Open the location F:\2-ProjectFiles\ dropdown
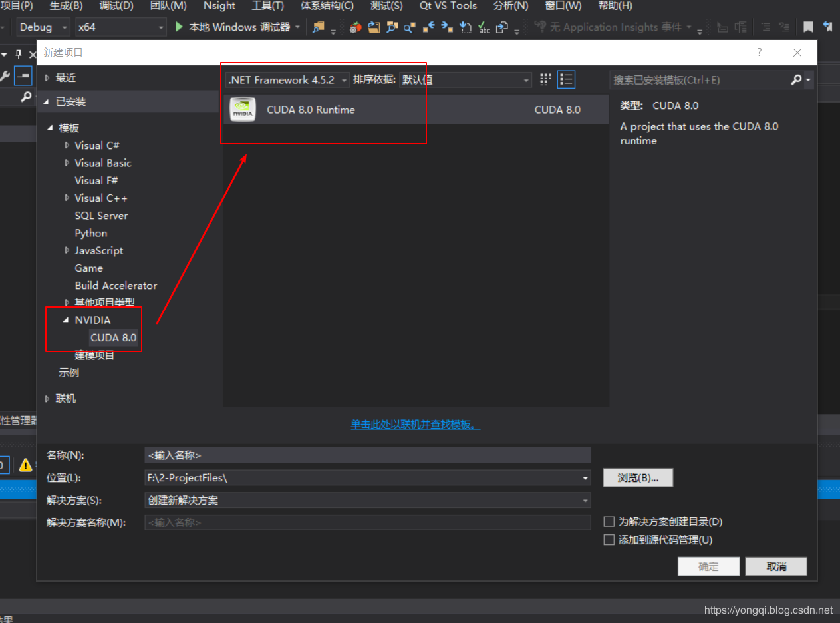The height and width of the screenshot is (623, 840). click(585, 478)
